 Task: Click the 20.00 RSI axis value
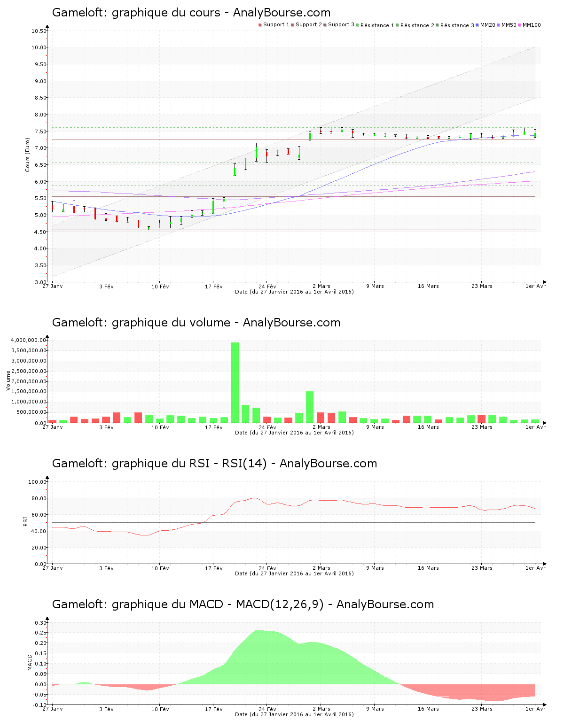(x=39, y=548)
